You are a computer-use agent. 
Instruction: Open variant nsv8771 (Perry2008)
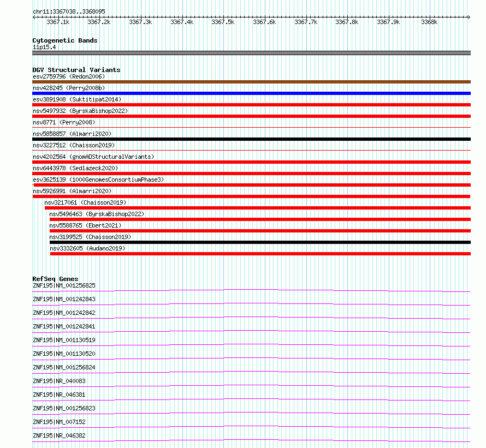click(x=64, y=122)
